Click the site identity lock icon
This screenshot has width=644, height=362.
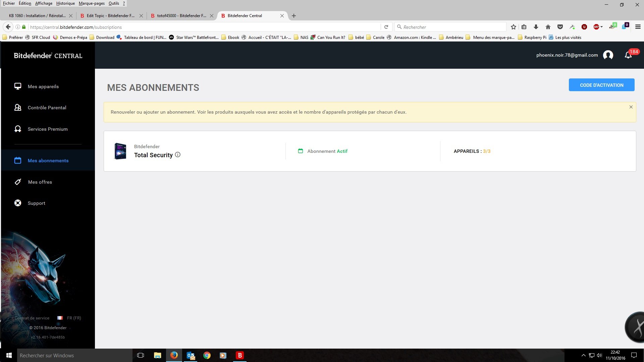click(x=24, y=27)
